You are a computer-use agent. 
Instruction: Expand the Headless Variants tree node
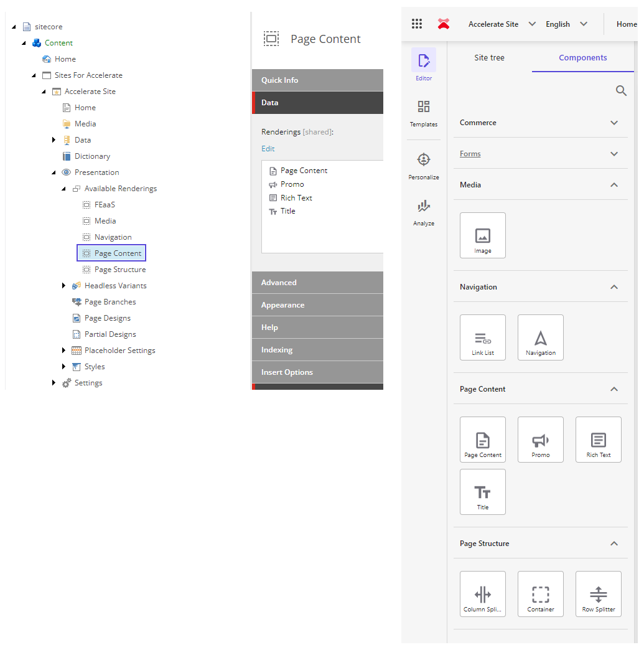coord(64,286)
